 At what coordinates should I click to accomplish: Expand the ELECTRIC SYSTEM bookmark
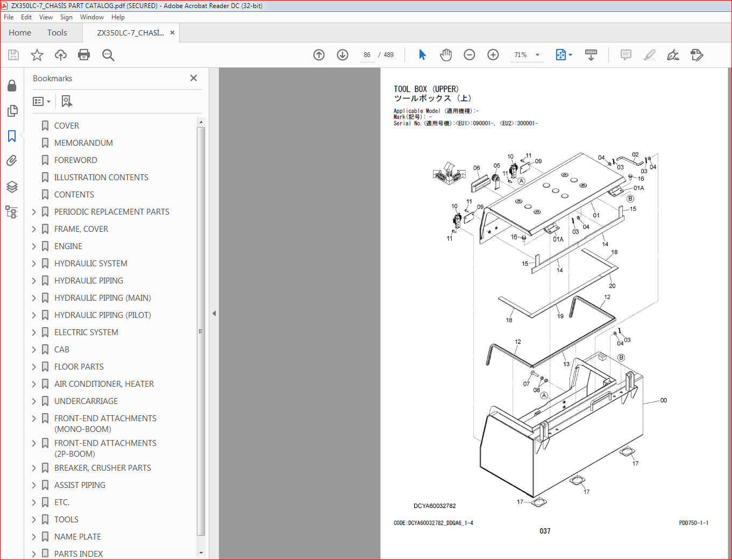[x=34, y=332]
